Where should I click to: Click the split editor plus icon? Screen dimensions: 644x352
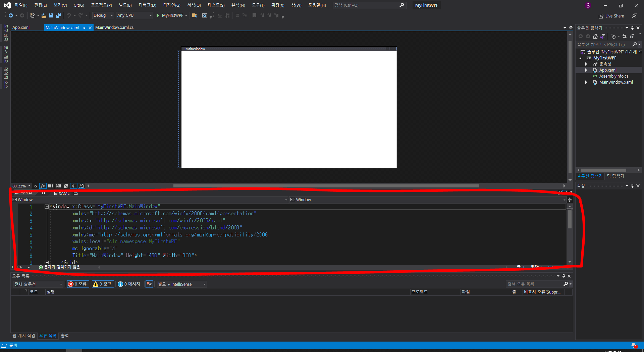coord(570,200)
